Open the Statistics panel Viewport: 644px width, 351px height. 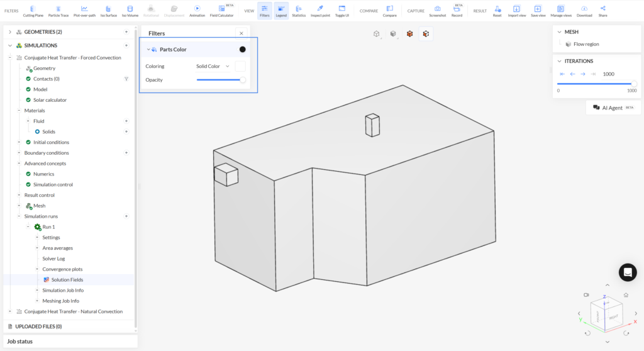299,11
